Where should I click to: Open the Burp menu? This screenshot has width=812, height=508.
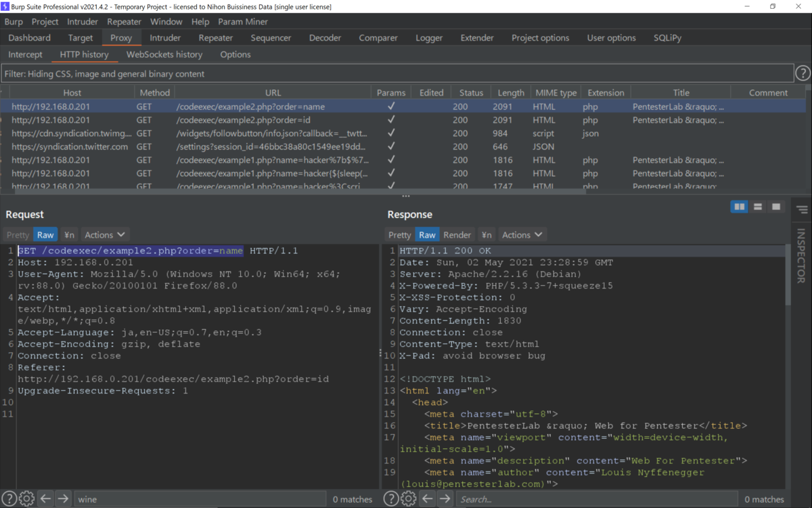point(14,22)
